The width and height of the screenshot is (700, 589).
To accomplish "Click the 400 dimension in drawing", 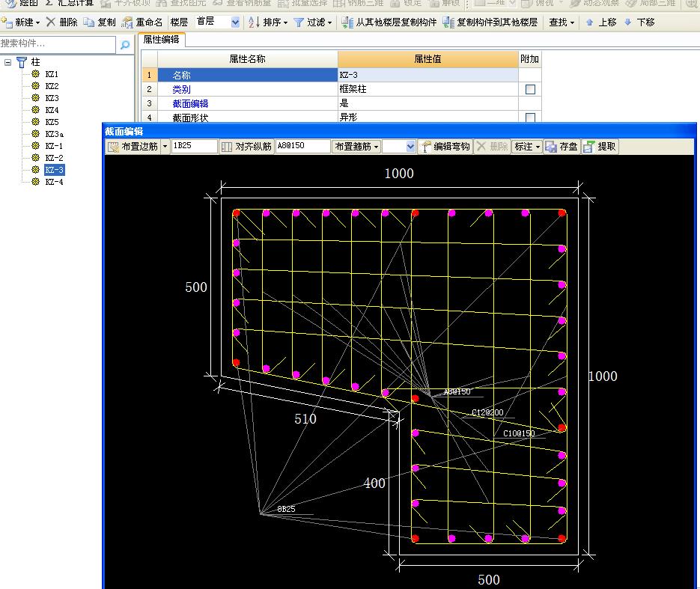I will click(374, 483).
